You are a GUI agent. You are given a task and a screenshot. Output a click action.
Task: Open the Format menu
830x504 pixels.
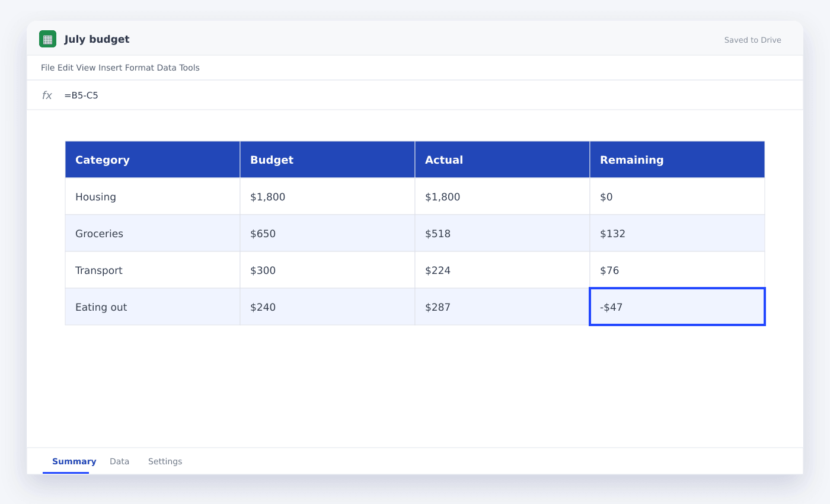[139, 68]
